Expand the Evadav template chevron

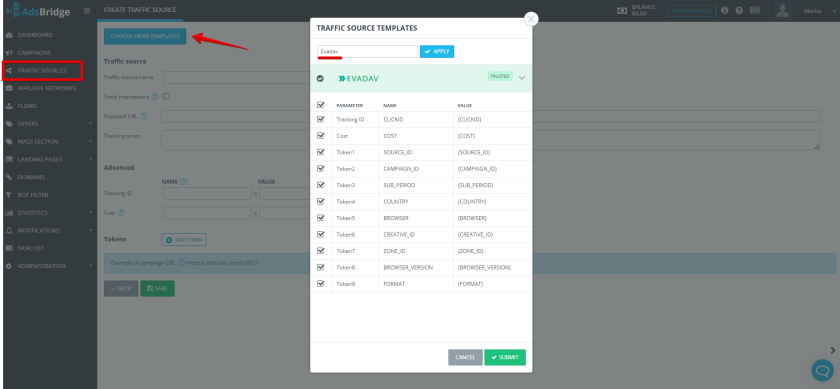522,78
